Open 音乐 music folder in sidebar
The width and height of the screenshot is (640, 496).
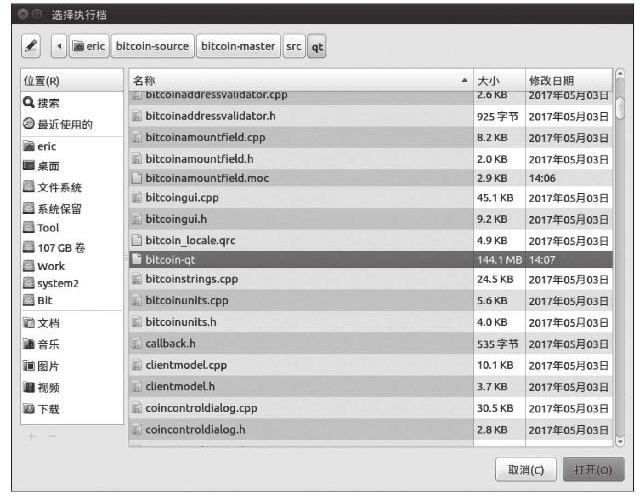(x=72, y=345)
